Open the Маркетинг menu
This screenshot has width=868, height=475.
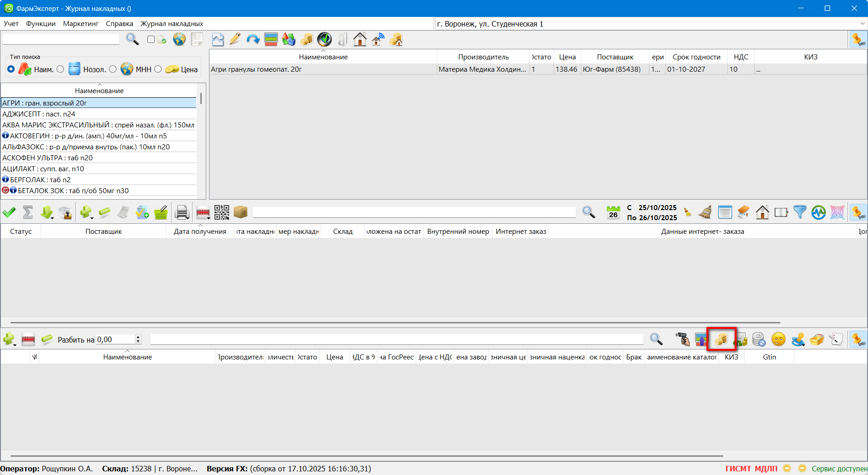pos(81,24)
